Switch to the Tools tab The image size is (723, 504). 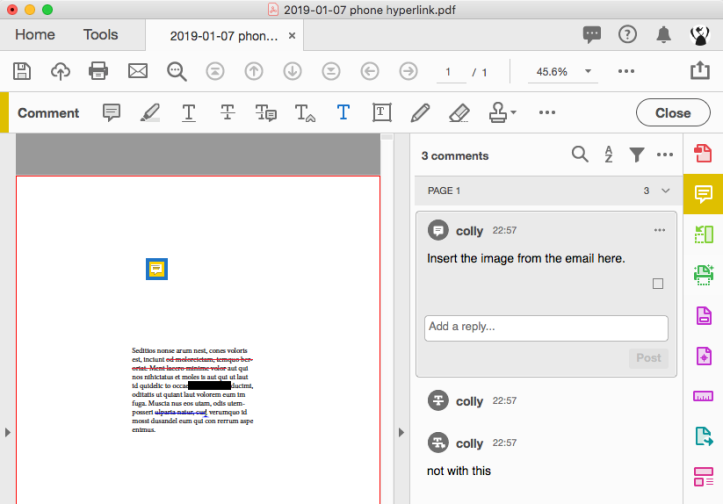[101, 35]
